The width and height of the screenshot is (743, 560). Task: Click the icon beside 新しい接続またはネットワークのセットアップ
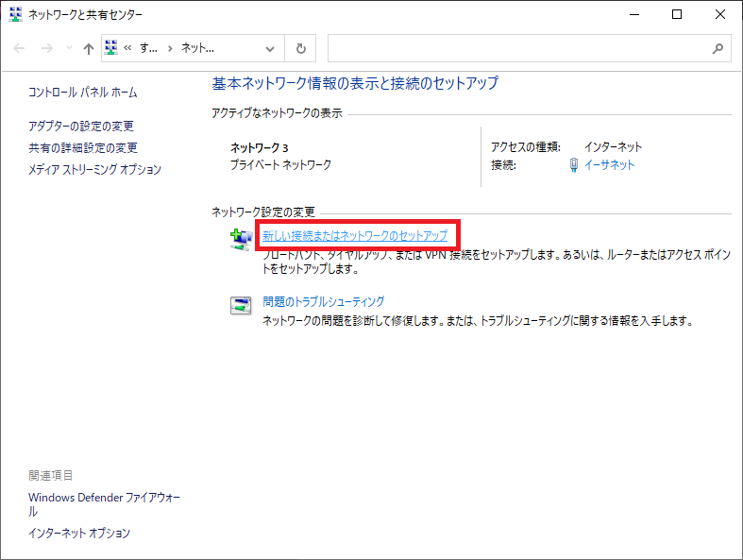click(x=241, y=238)
